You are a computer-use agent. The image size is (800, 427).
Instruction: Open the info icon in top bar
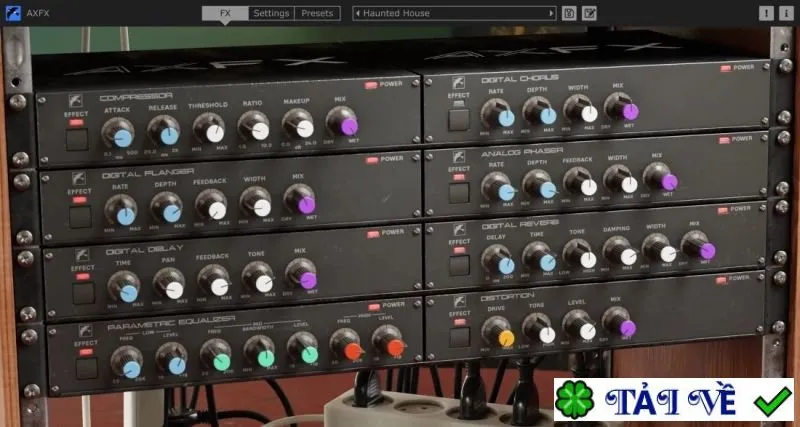click(786, 13)
